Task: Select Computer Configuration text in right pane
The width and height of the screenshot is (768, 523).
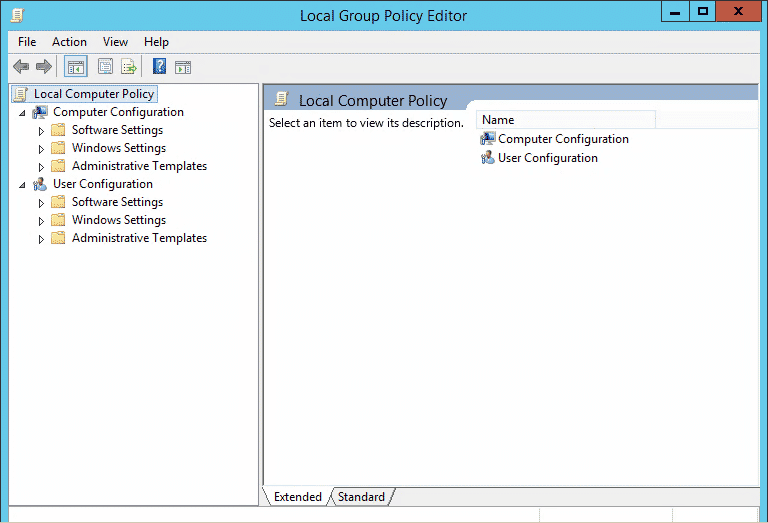Action: [563, 139]
